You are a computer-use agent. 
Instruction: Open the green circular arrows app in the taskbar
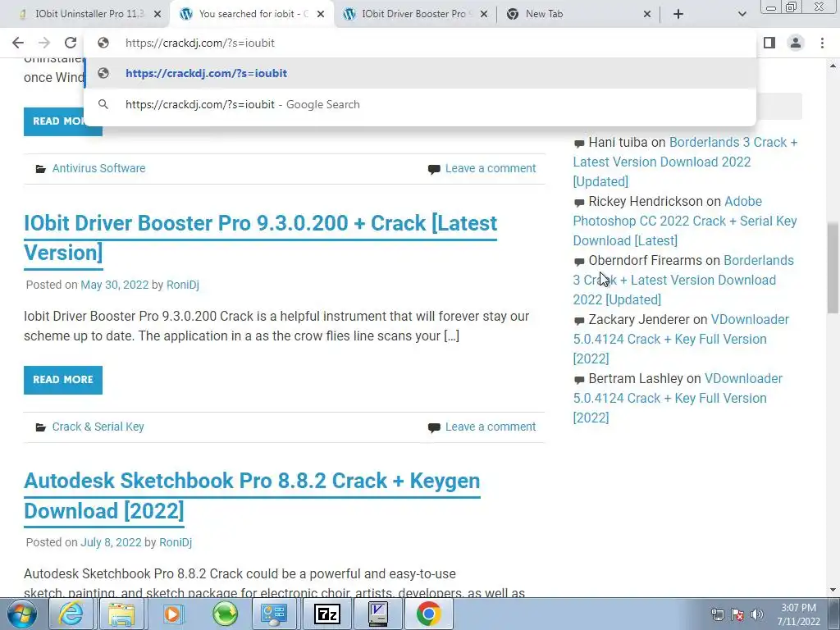(x=225, y=614)
